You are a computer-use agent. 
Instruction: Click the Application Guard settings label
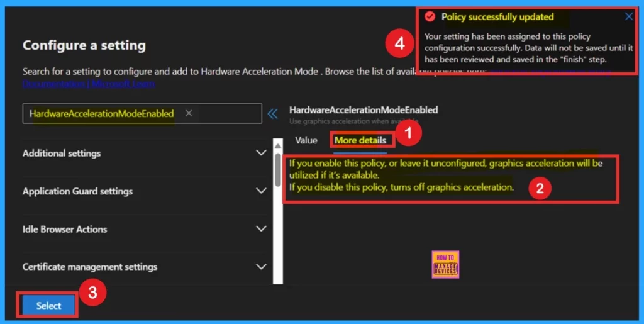click(77, 191)
